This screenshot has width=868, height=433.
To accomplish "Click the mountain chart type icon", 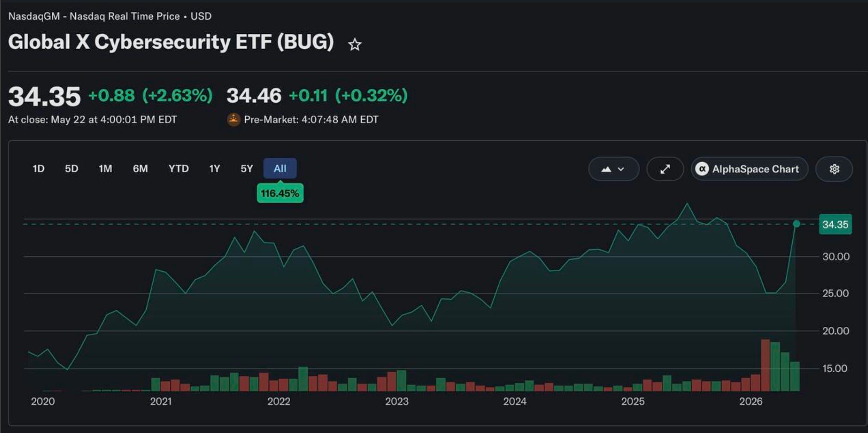I will 606,169.
